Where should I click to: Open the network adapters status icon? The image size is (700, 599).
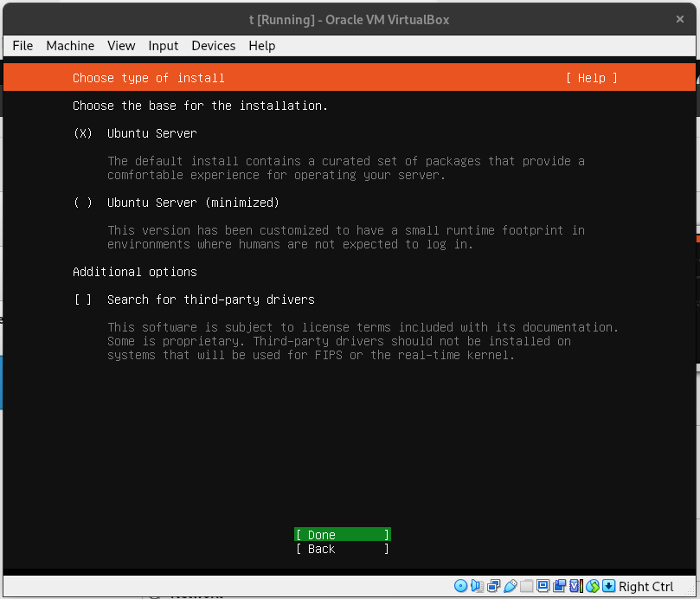pyautogui.click(x=494, y=586)
